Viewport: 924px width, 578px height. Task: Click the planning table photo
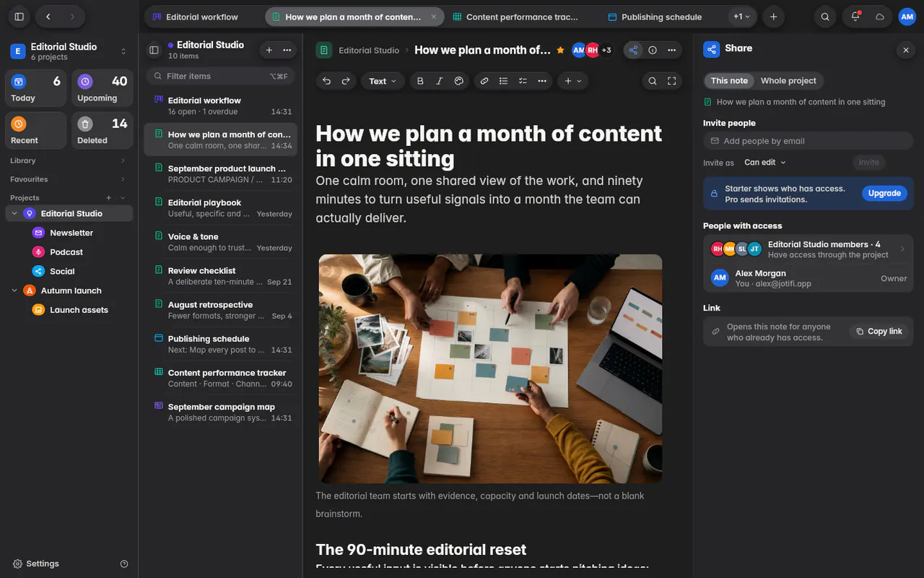pos(490,368)
